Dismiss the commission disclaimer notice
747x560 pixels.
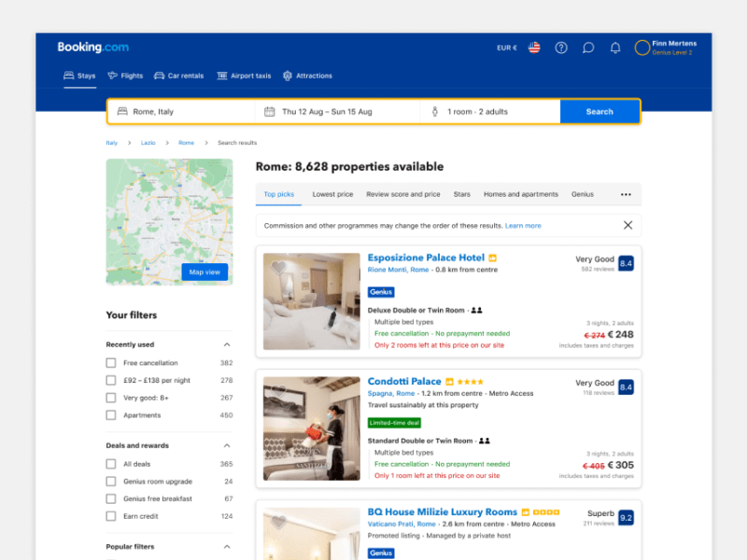pos(628,225)
